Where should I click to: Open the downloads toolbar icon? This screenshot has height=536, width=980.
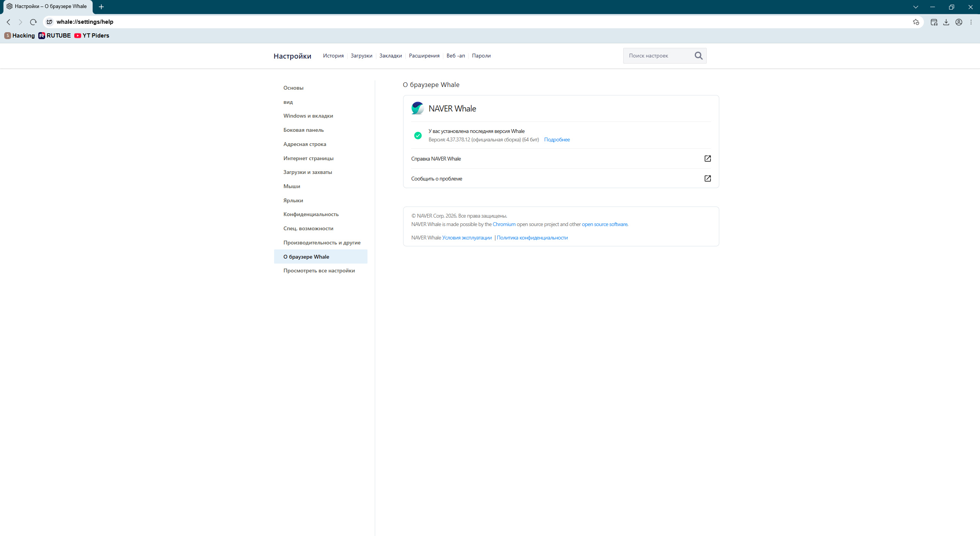pyautogui.click(x=946, y=22)
